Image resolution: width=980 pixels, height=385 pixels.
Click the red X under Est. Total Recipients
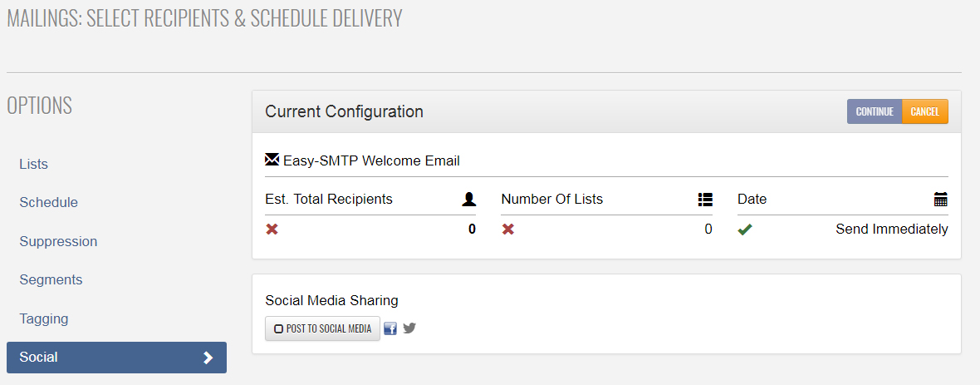coord(272,230)
